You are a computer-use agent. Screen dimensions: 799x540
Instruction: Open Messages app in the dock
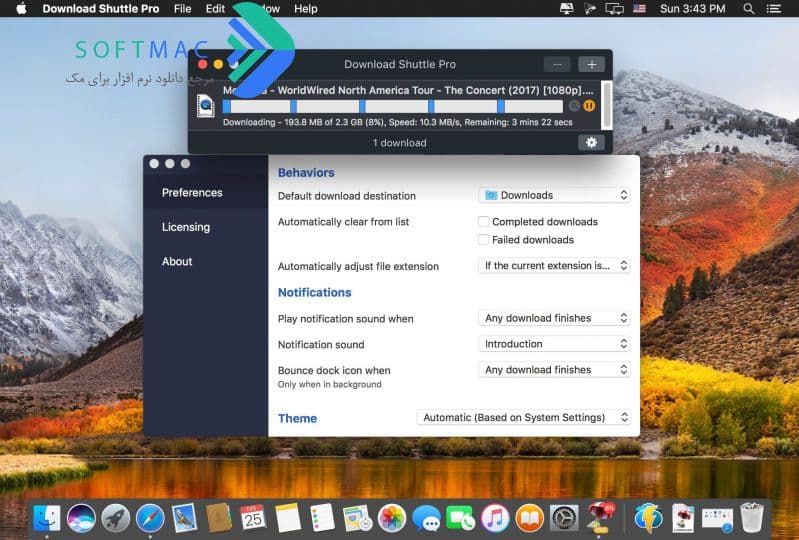pyautogui.click(x=426, y=519)
